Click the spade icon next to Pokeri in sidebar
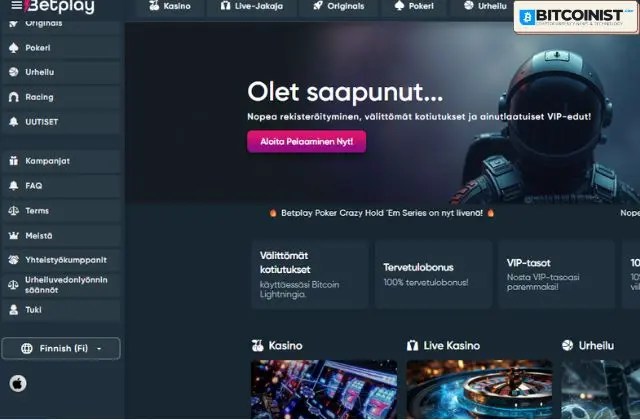 (13, 48)
